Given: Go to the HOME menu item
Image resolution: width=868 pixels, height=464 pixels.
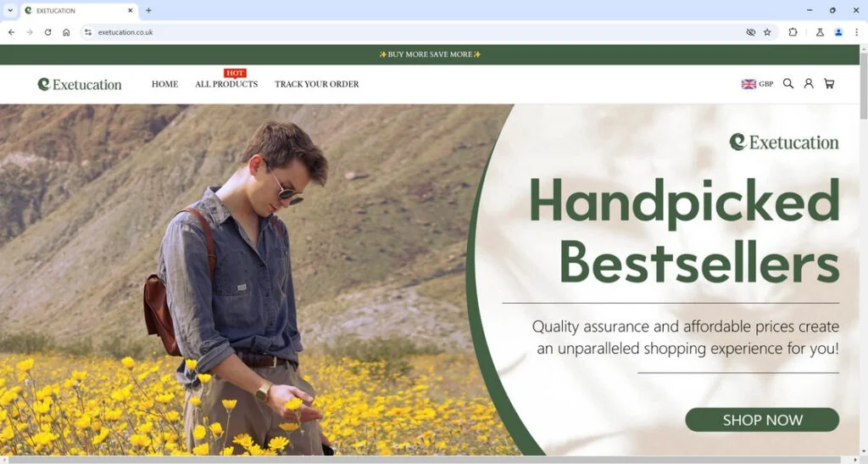Looking at the screenshot, I should pyautogui.click(x=165, y=84).
